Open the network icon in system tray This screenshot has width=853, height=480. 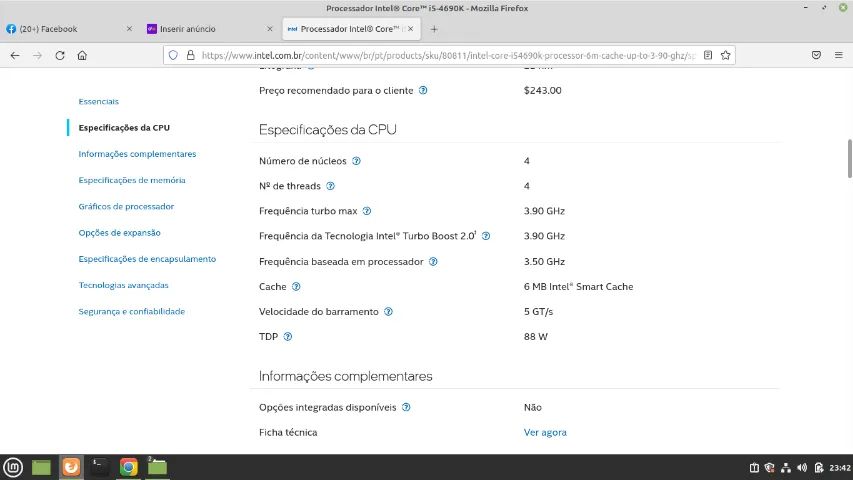coord(786,467)
